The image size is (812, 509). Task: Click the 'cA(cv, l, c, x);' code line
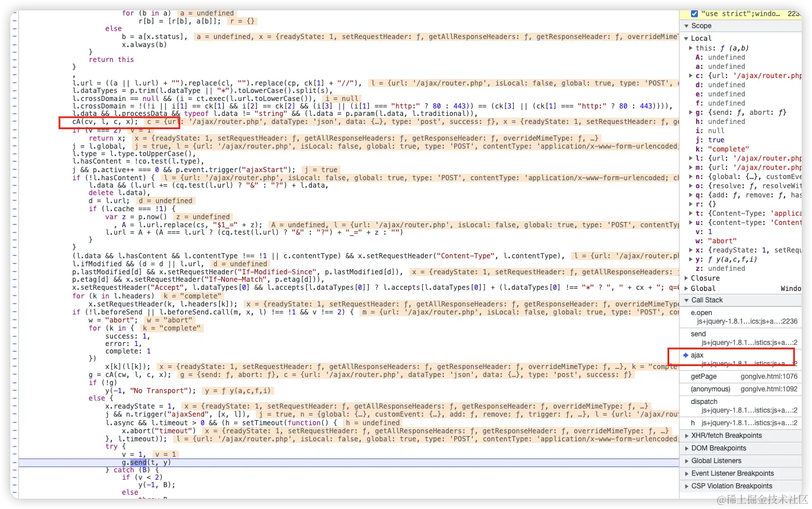click(x=105, y=122)
